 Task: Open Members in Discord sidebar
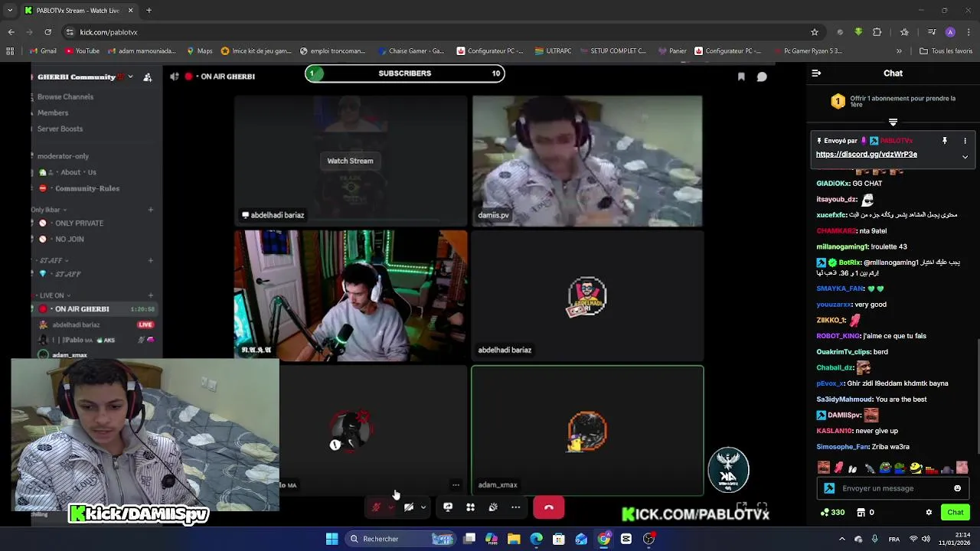[x=52, y=113]
